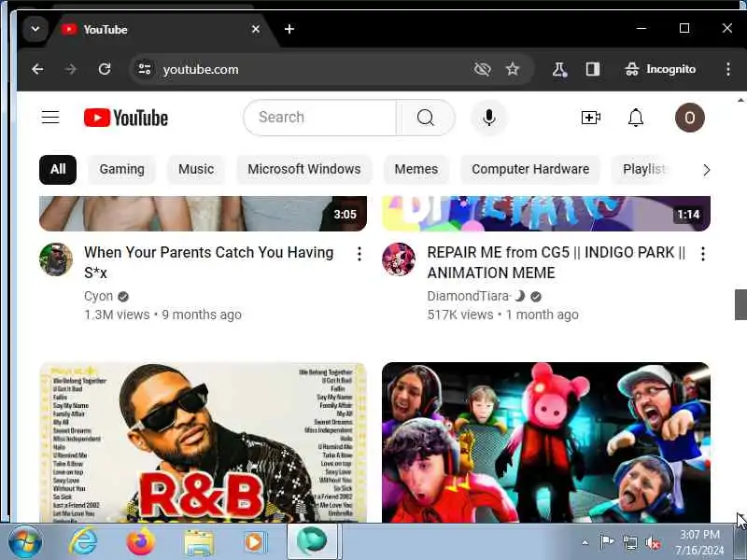The height and width of the screenshot is (560, 747).
Task: Open the YouTube hamburger guide menu
Action: [50, 118]
